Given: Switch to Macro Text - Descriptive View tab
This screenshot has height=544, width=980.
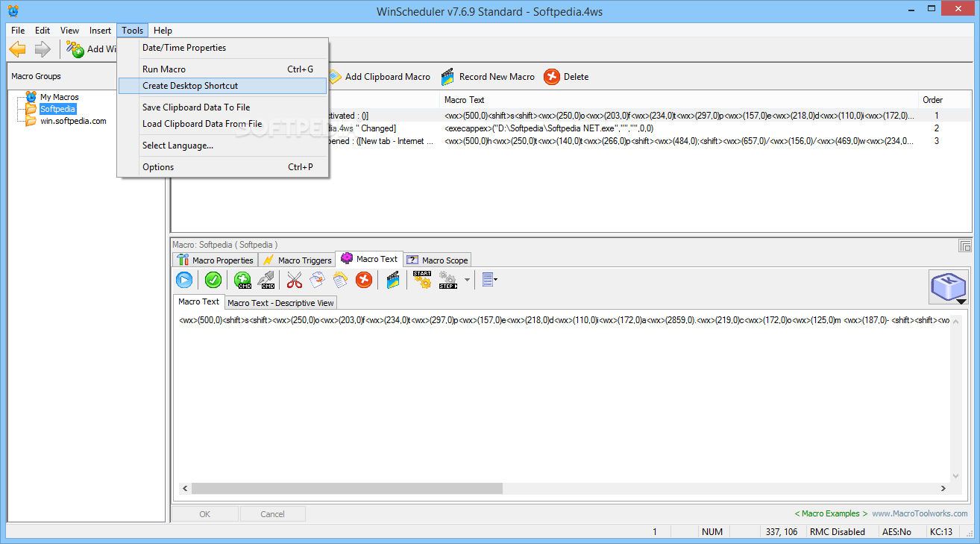Looking at the screenshot, I should point(280,303).
